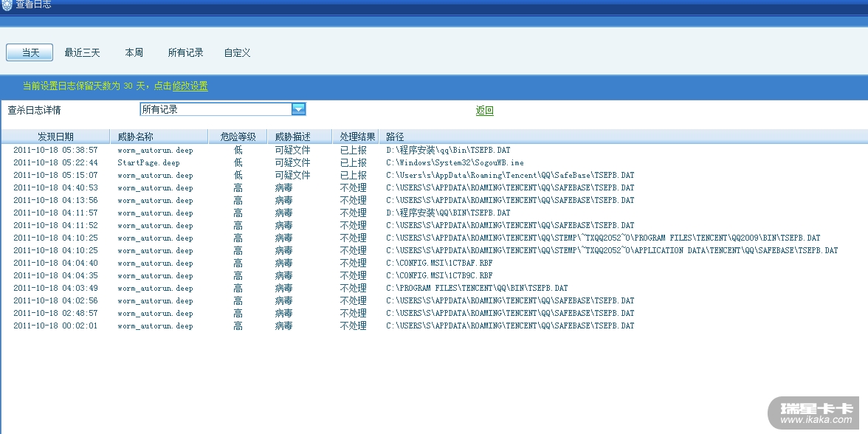Open the 自定义 tab
This screenshot has height=434, width=868.
(x=237, y=52)
